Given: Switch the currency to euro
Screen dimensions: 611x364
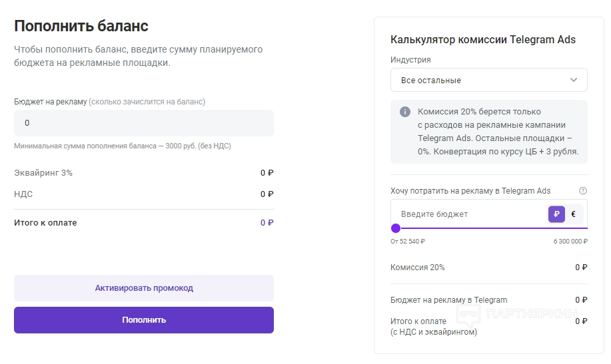Looking at the screenshot, I should 573,214.
